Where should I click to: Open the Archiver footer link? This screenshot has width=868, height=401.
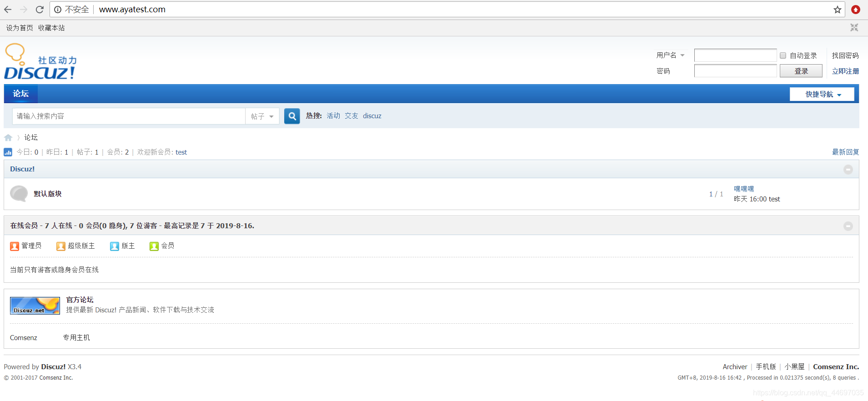(735, 367)
